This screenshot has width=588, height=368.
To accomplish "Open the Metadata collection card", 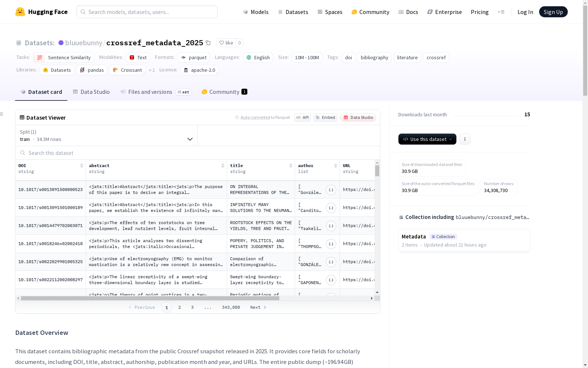I will (x=464, y=240).
